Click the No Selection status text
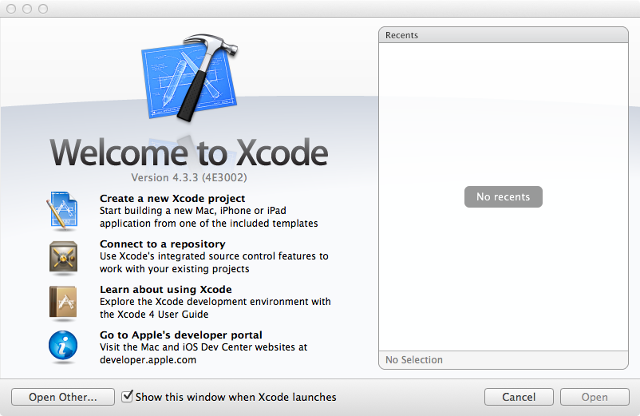This screenshot has width=640, height=416. click(x=414, y=360)
